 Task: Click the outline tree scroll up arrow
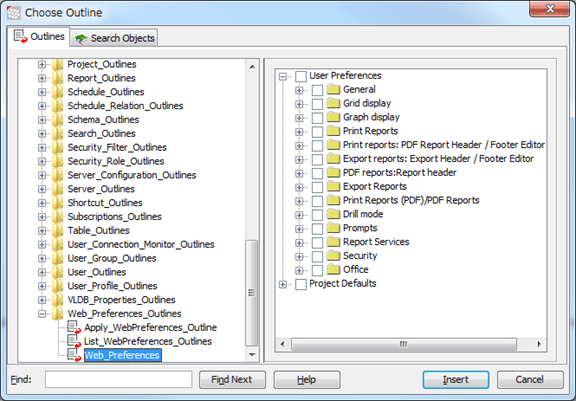click(x=252, y=67)
